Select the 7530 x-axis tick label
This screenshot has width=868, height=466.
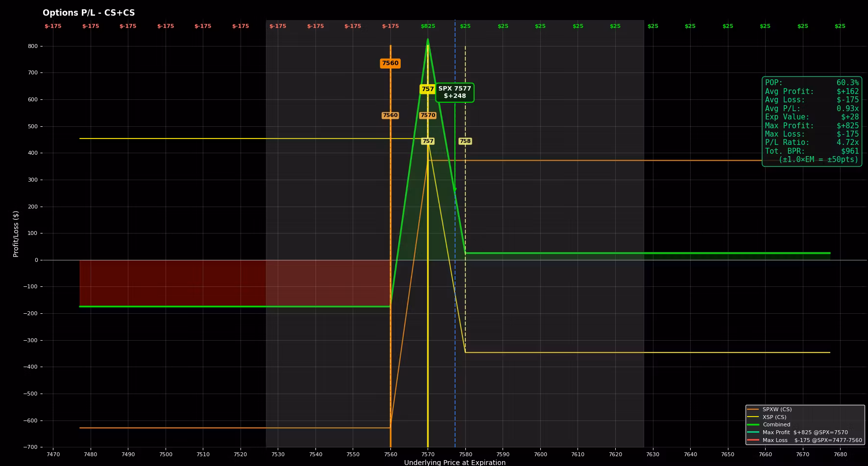pos(278,454)
